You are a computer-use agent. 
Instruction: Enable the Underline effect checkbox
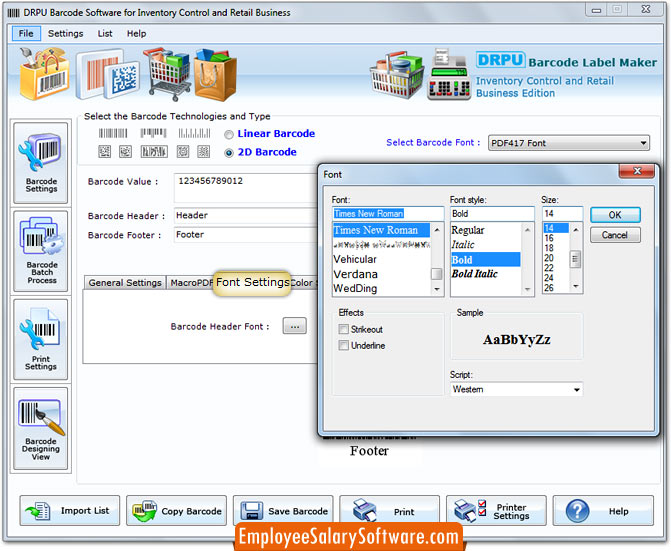(x=344, y=345)
